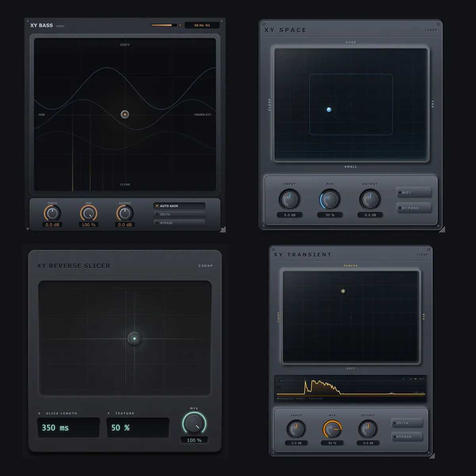Click XY Transient Output 0.0 dB value
Screen dimensions: 476x476
pyautogui.click(x=368, y=443)
